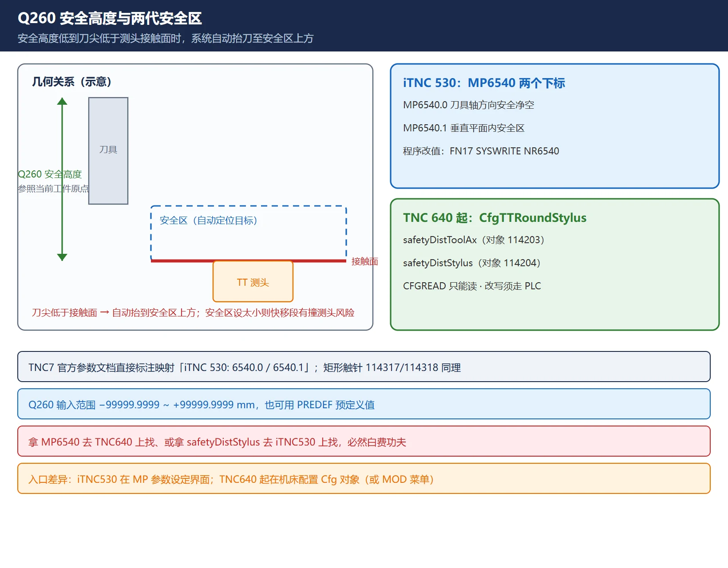
Task: Click the line 'MP6540.1 垂直平面内安全区'
Action: 464,128
